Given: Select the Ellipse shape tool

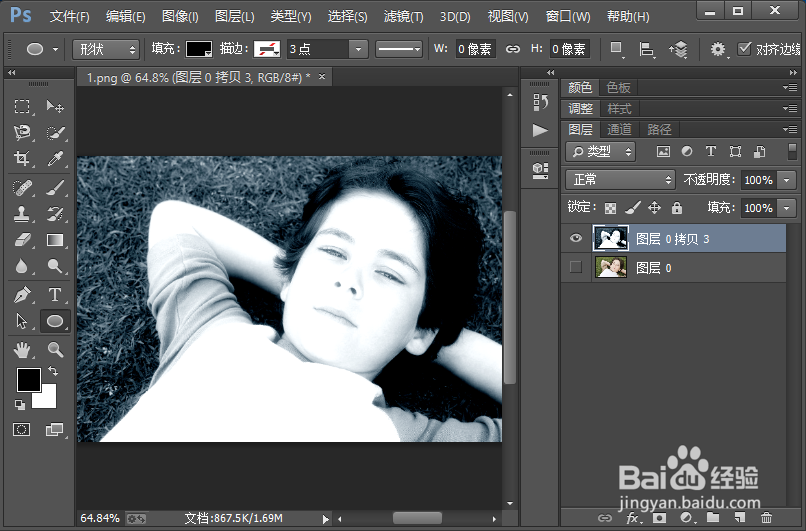Looking at the screenshot, I should pyautogui.click(x=55, y=321).
